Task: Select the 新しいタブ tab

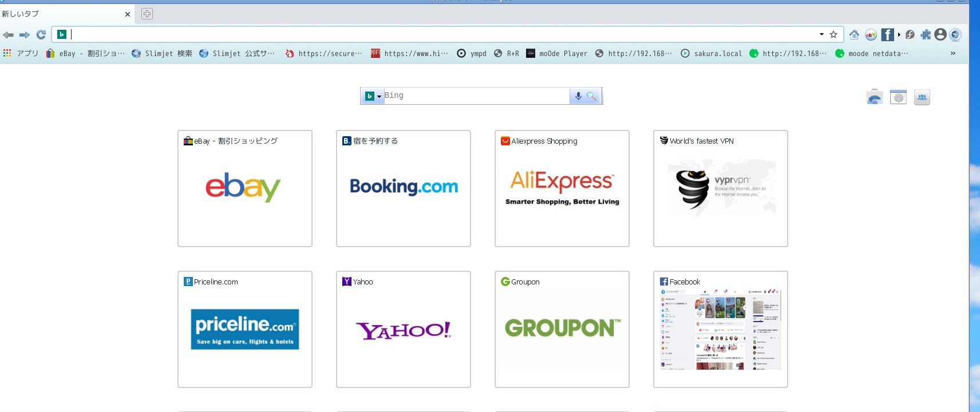Action: click(63, 14)
